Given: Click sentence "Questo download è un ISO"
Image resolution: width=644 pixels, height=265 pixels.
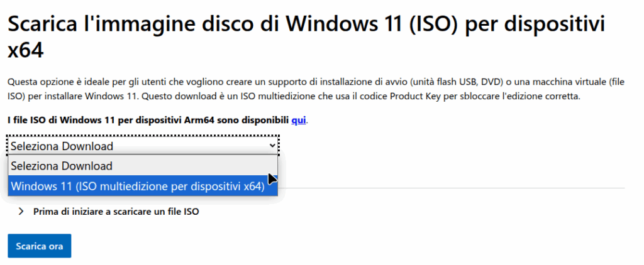Looking at the screenshot, I should 252,96.
